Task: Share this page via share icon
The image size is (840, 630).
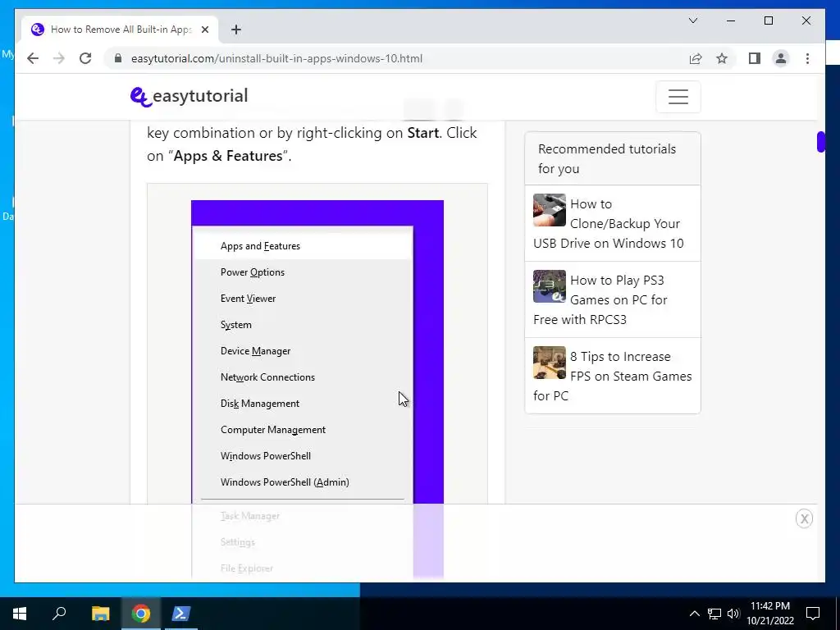Action: (696, 58)
